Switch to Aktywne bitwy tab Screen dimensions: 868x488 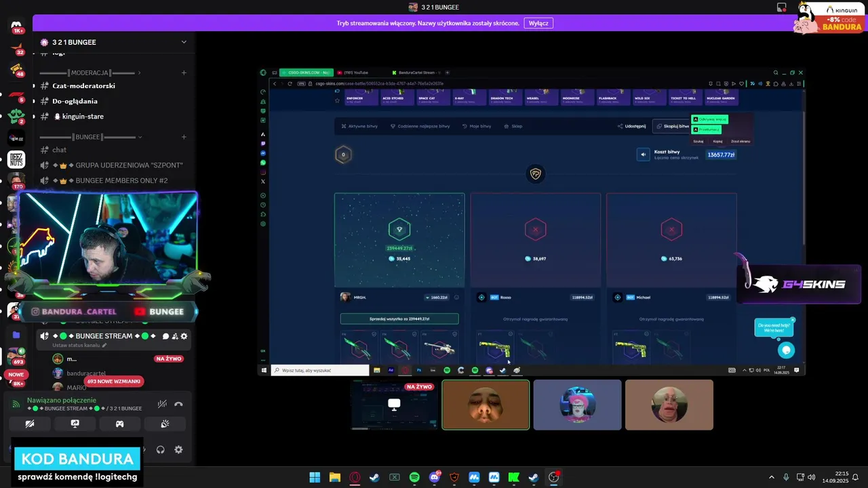[359, 126]
